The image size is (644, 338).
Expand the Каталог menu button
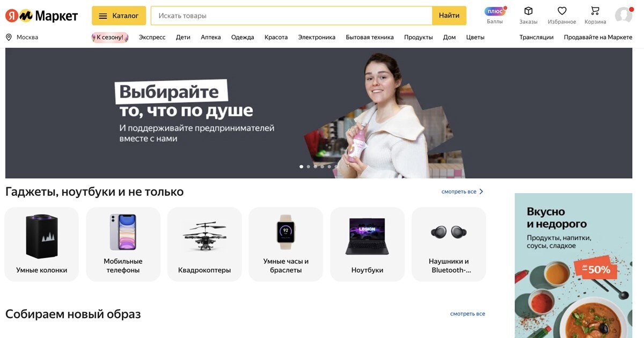[x=119, y=16]
